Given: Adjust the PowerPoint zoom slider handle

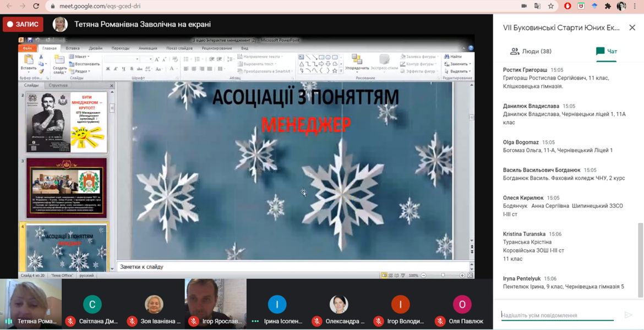Looking at the screenshot, I should click(443, 276).
